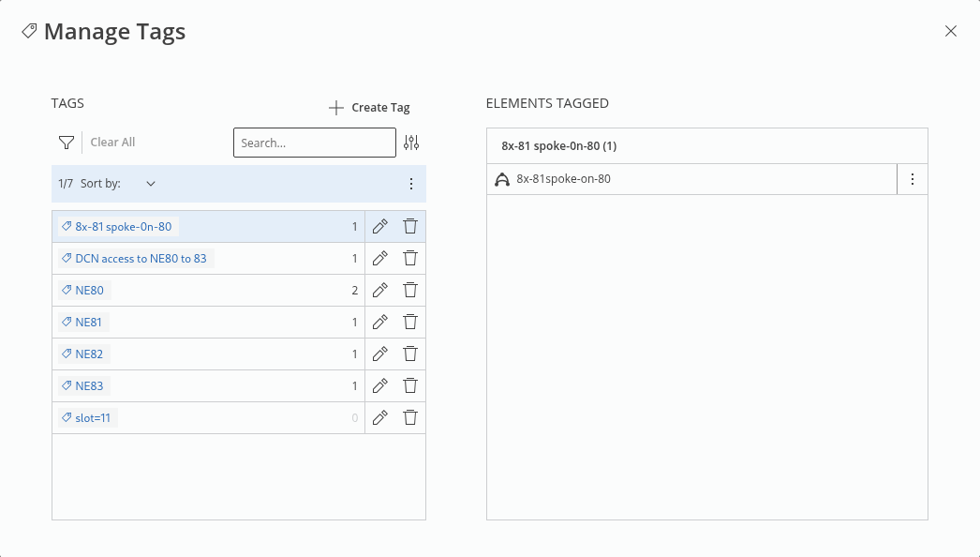Click the Create Tag button
The image size is (980, 557).
370,108
